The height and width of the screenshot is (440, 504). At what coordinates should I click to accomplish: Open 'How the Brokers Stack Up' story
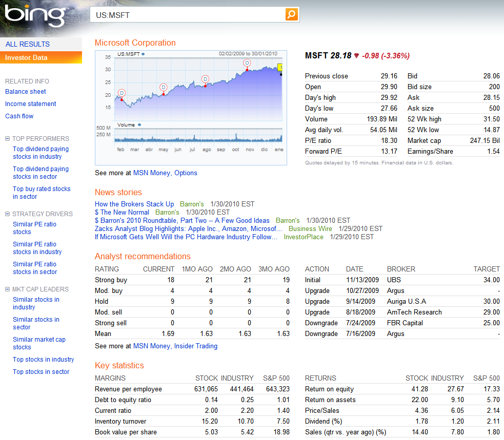[x=134, y=204]
